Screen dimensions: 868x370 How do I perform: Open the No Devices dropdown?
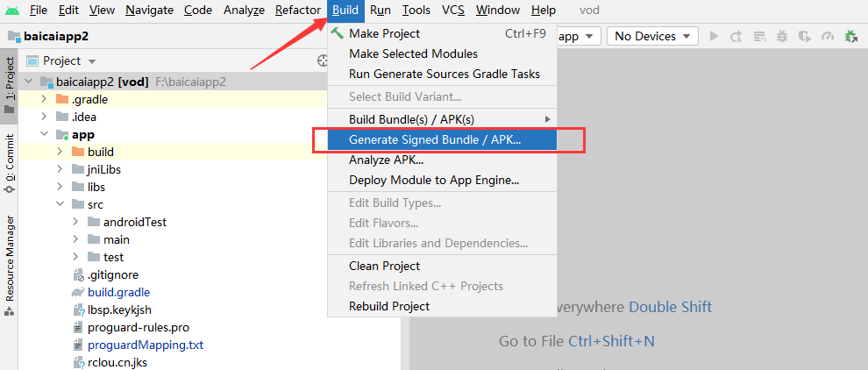652,36
